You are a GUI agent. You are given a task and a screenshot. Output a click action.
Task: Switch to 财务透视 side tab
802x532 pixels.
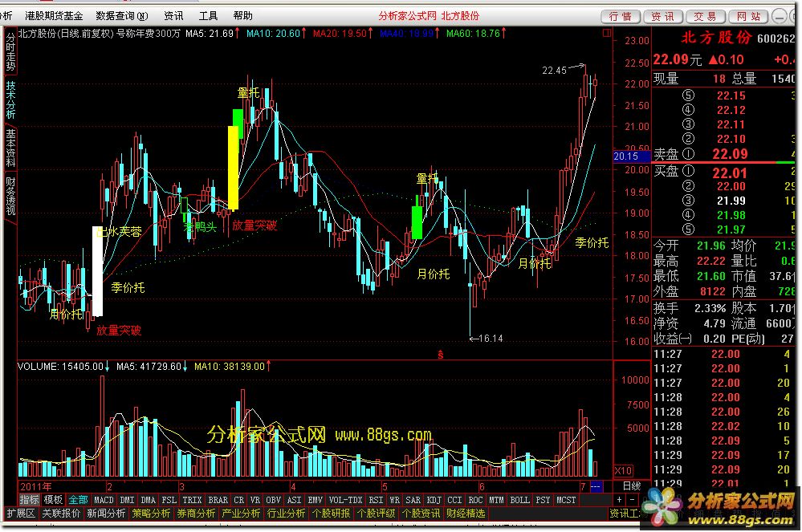click(10, 197)
